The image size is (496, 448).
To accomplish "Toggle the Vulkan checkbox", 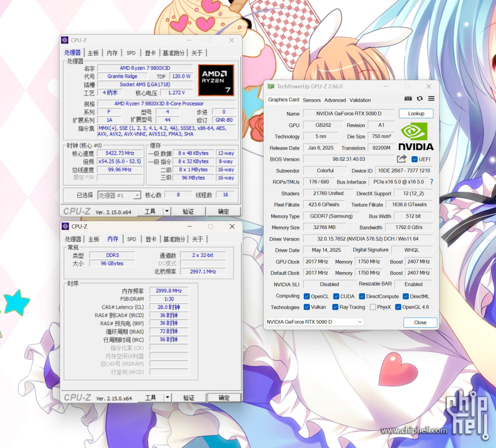I will 307,307.
